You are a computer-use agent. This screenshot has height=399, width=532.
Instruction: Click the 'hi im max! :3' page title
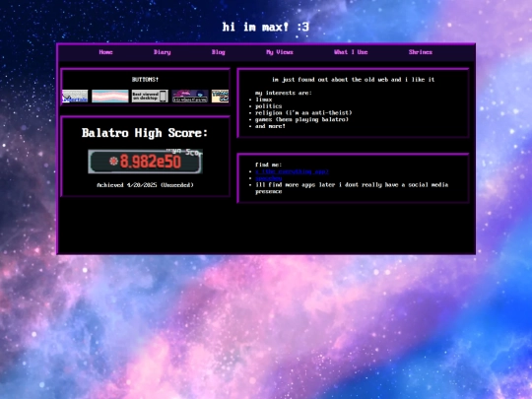pos(266,27)
